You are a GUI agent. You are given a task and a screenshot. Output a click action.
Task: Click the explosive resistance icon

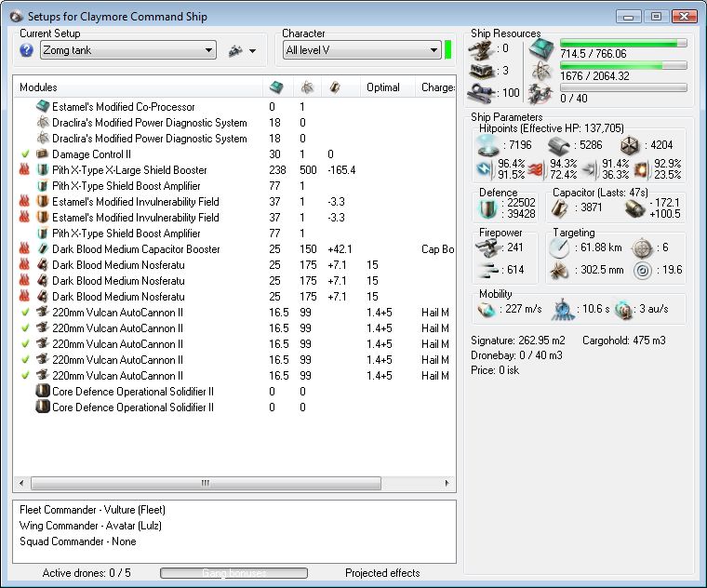[641, 169]
